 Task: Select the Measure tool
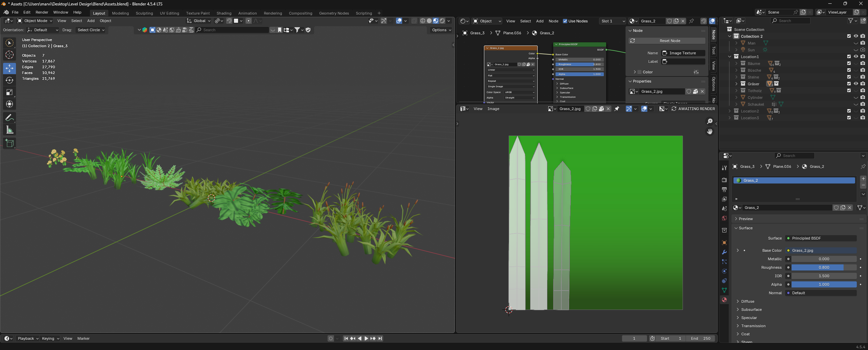coord(10,130)
